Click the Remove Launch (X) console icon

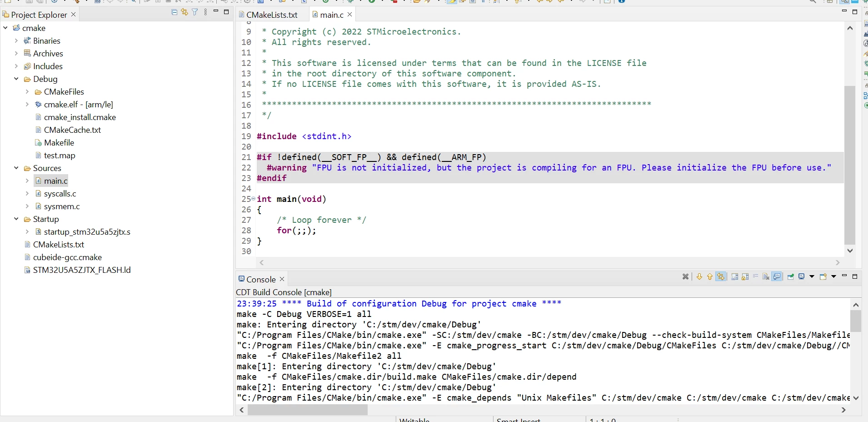[x=686, y=276]
